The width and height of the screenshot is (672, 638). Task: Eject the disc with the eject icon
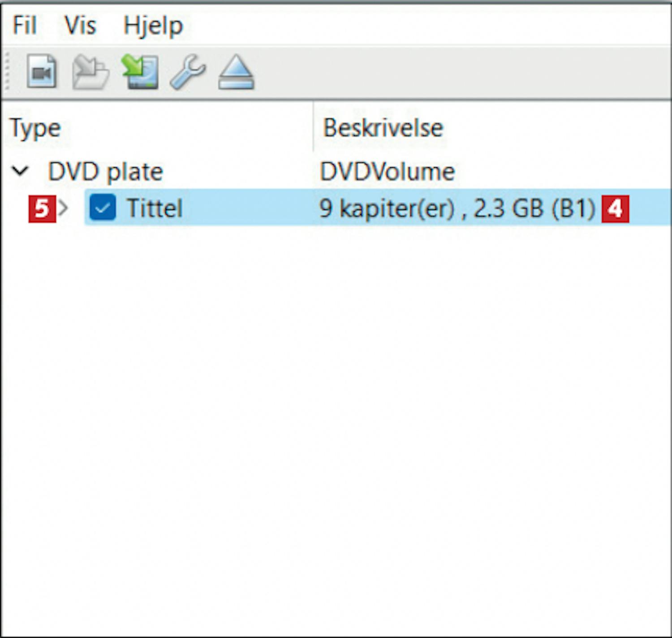[x=236, y=71]
